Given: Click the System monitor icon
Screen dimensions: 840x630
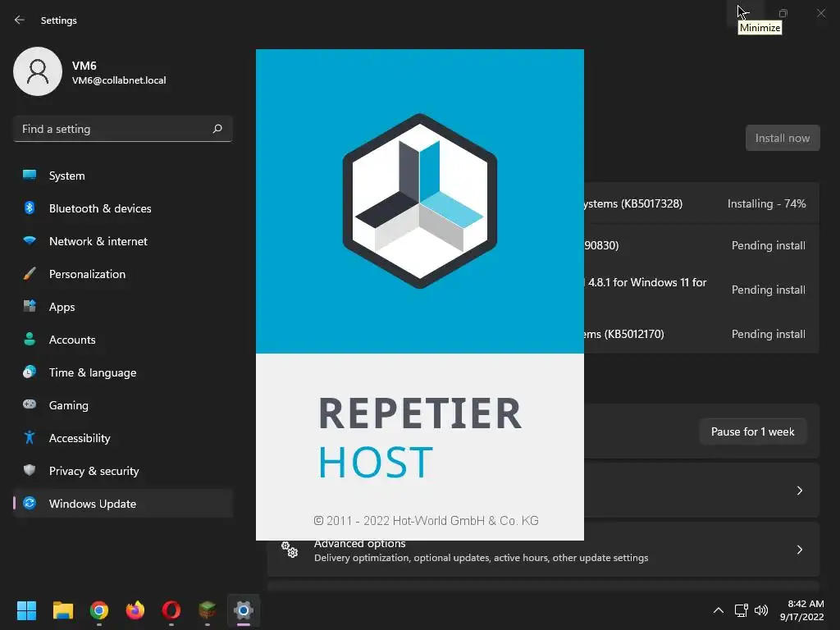Looking at the screenshot, I should coord(30,175).
